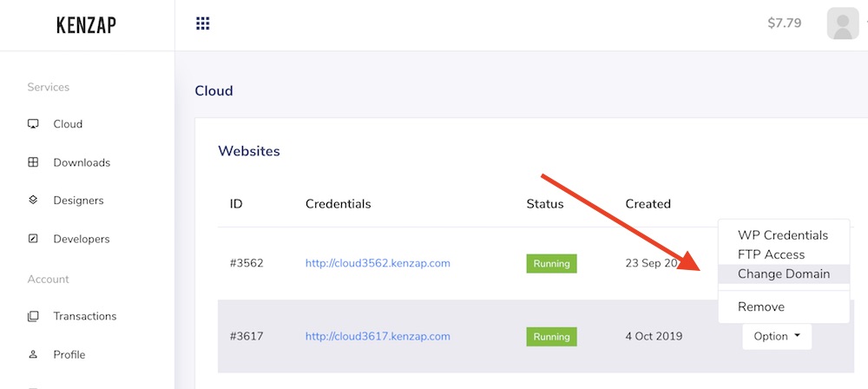Open the cloud3617.kenzap.com link
Viewport: 868px width, 389px height.
[x=378, y=336]
